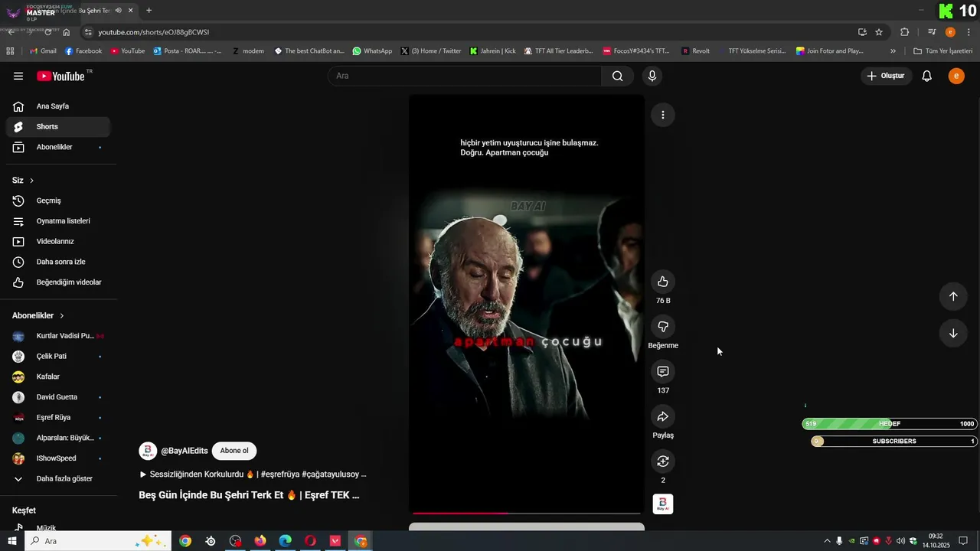Like the short with thumbs up
The image size is (980, 551).
point(663,282)
